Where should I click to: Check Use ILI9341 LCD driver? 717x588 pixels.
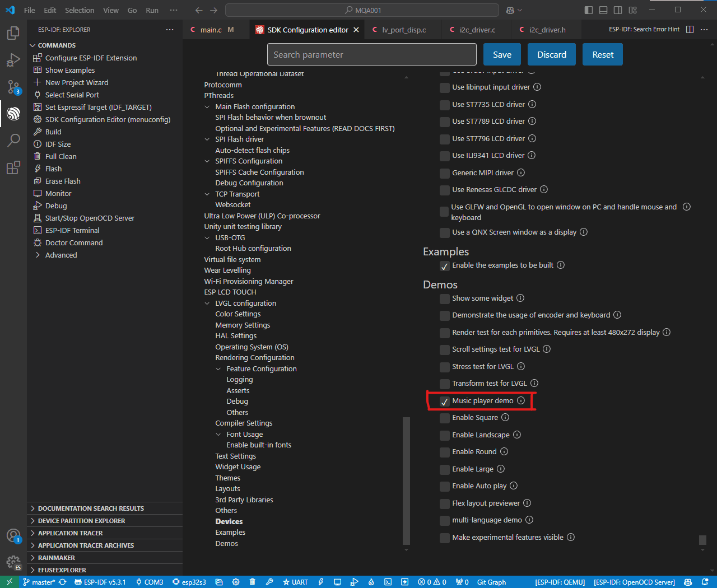click(445, 156)
